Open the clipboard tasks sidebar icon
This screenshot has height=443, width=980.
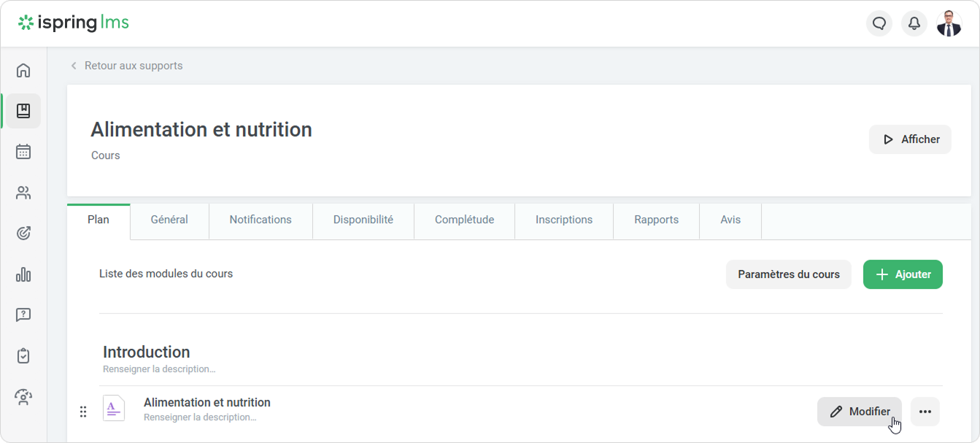23,356
